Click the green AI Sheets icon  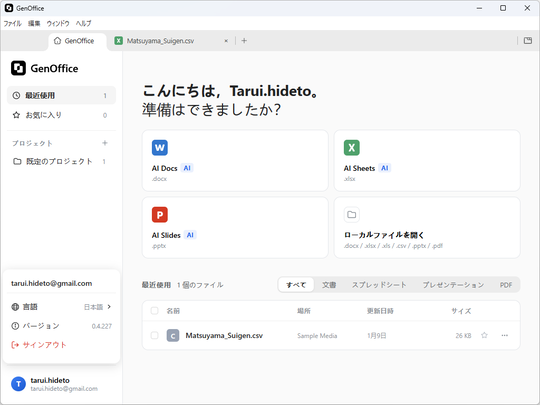[352, 148]
